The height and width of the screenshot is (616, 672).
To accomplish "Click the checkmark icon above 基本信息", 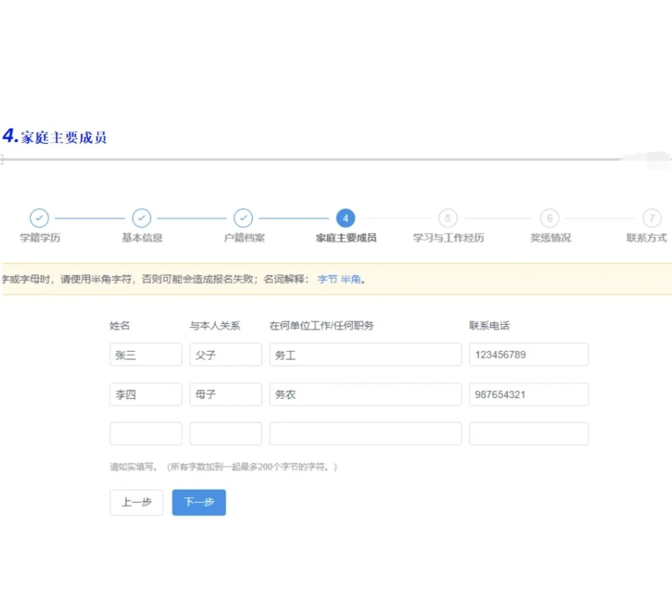I will 141,218.
